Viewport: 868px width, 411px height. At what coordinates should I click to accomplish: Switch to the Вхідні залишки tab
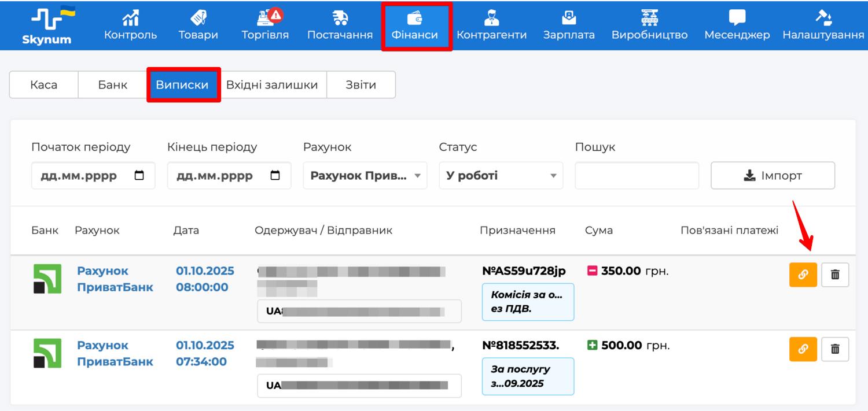[x=272, y=85]
